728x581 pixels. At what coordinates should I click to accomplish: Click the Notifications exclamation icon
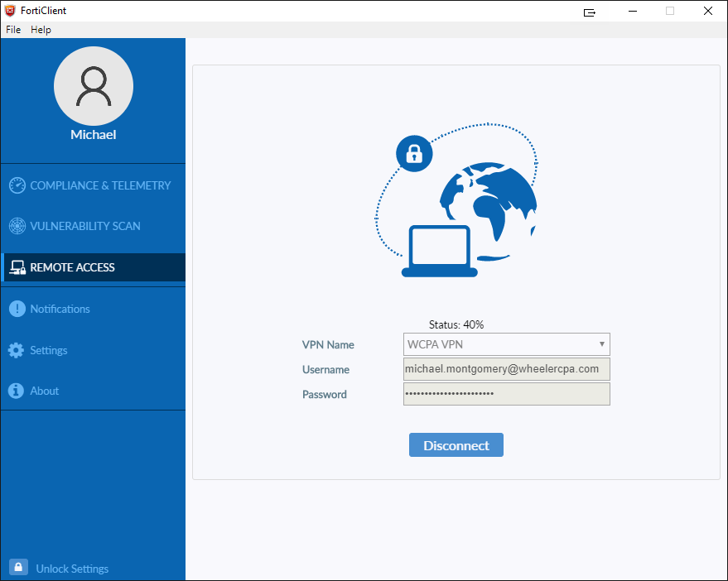point(17,309)
